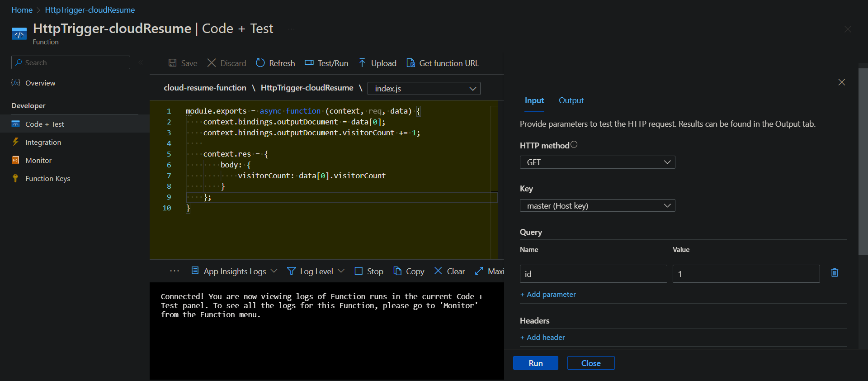This screenshot has height=381, width=868.
Task: Click the right panel scrollbar
Action: (863, 162)
